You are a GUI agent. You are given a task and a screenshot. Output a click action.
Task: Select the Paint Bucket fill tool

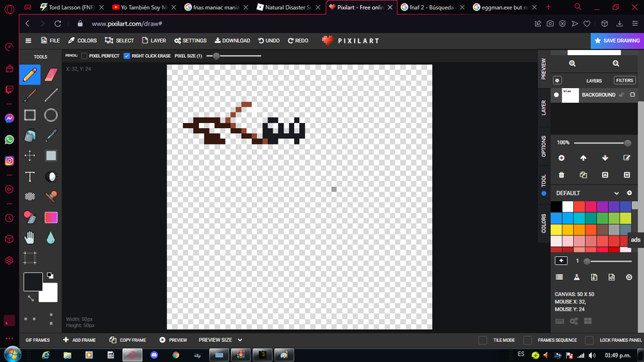[30, 136]
